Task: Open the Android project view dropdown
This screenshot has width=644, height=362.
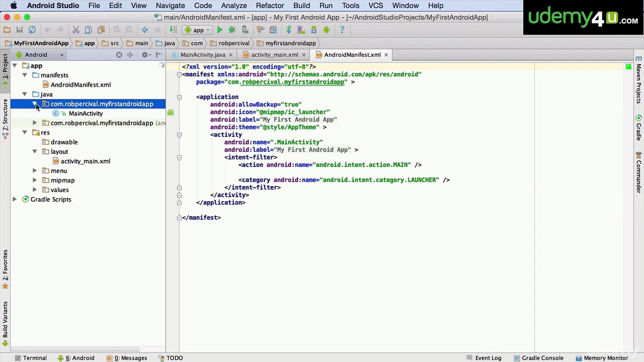Action: point(40,55)
